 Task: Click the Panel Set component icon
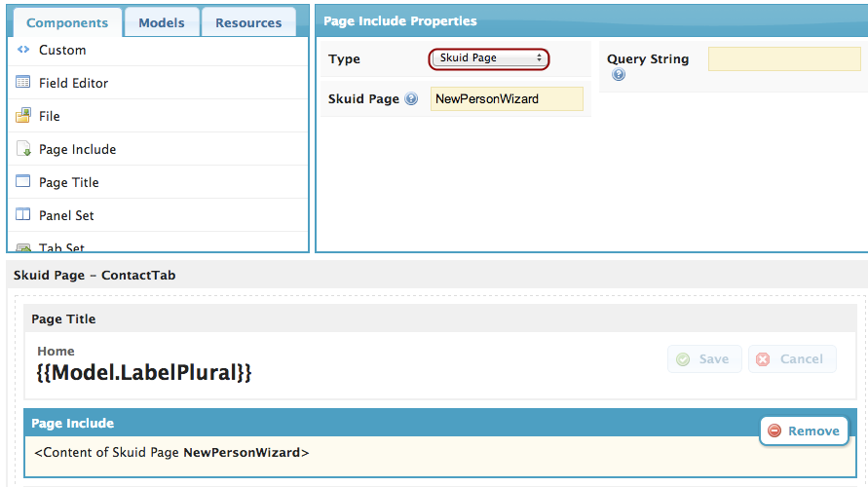click(x=23, y=215)
